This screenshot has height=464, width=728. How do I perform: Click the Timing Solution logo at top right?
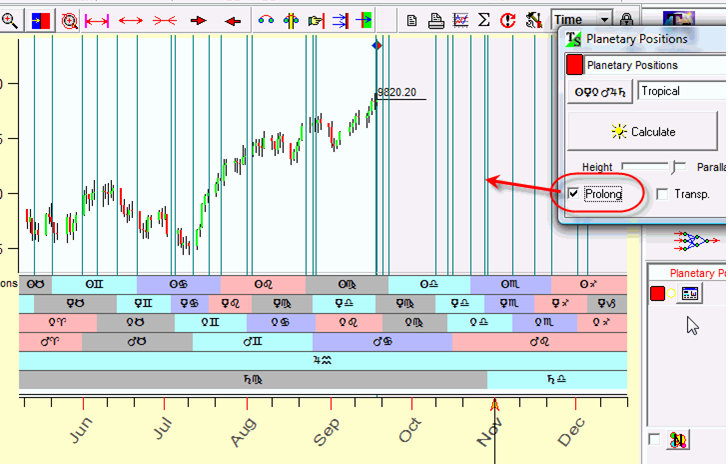click(679, 19)
